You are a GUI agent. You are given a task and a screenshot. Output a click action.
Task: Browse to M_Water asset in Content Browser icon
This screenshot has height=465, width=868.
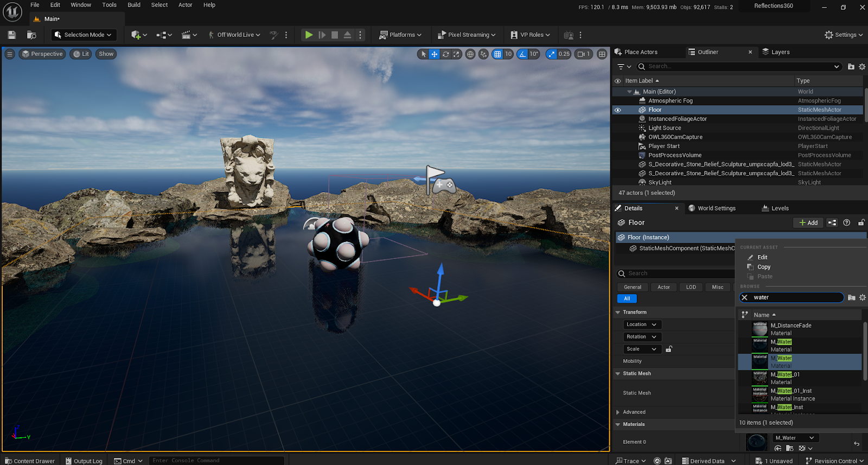click(790, 448)
